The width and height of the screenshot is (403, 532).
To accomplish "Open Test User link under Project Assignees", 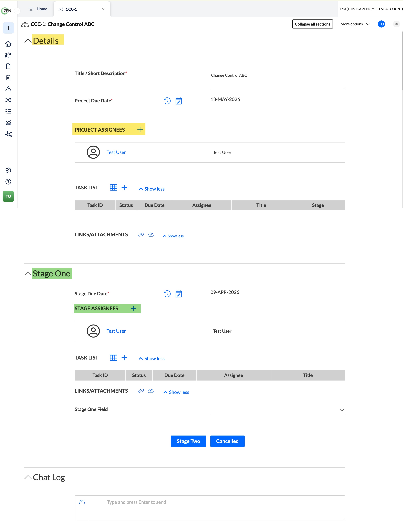I will pos(116,152).
